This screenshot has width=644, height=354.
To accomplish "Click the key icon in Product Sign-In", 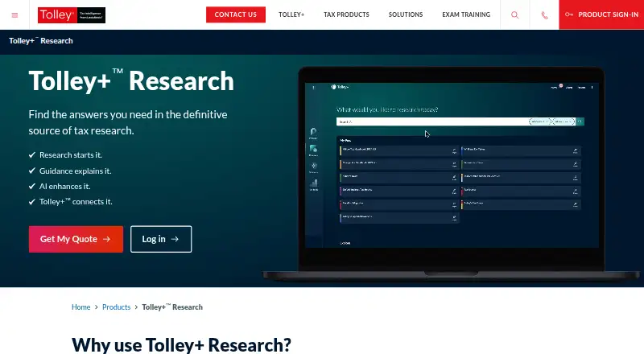I will click(x=569, y=14).
